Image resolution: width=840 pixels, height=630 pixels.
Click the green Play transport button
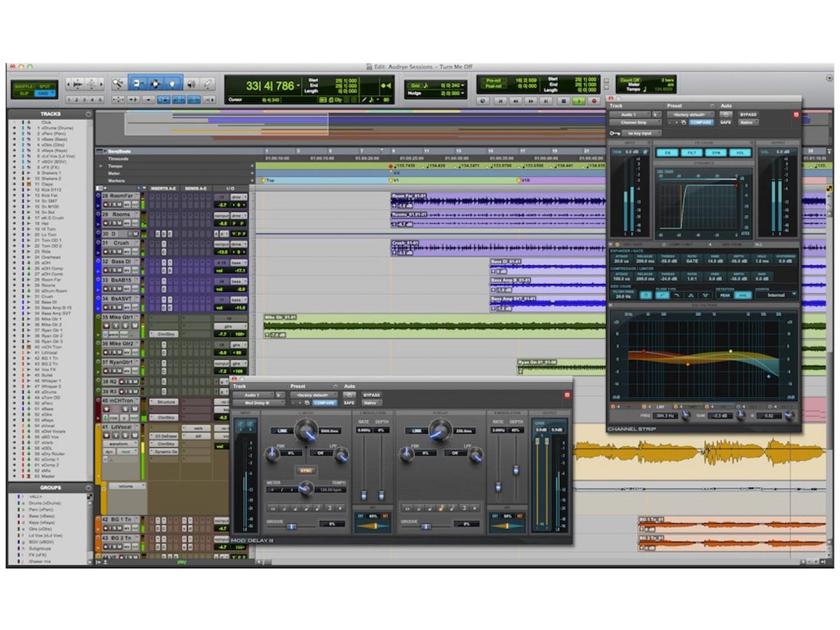coord(579,101)
